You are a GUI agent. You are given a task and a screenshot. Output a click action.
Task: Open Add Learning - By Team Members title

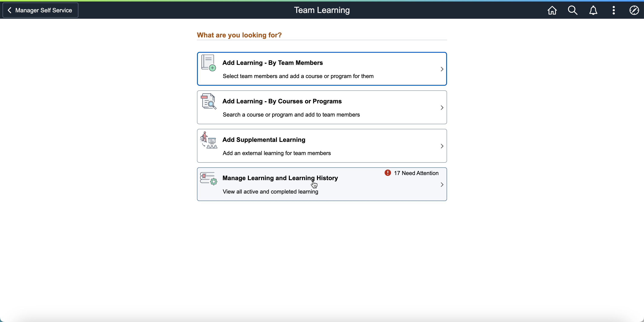point(273,63)
